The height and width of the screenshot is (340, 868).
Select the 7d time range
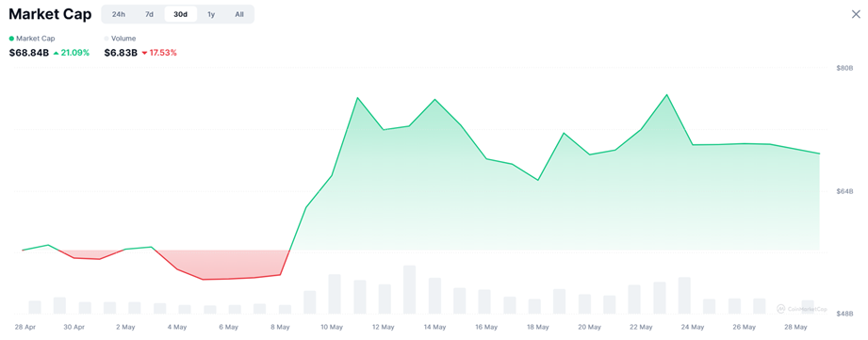click(x=150, y=14)
